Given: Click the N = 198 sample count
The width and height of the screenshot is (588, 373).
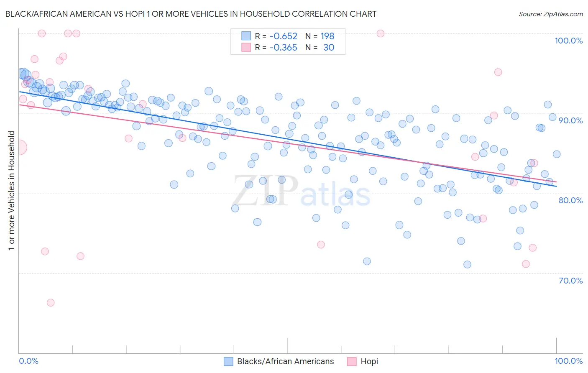Looking at the screenshot, I should coord(320,36).
